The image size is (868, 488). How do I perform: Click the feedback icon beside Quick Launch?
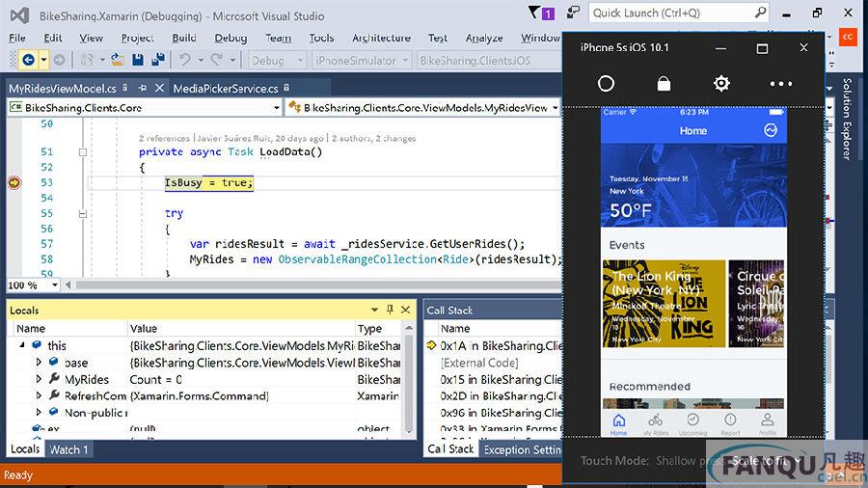point(574,13)
